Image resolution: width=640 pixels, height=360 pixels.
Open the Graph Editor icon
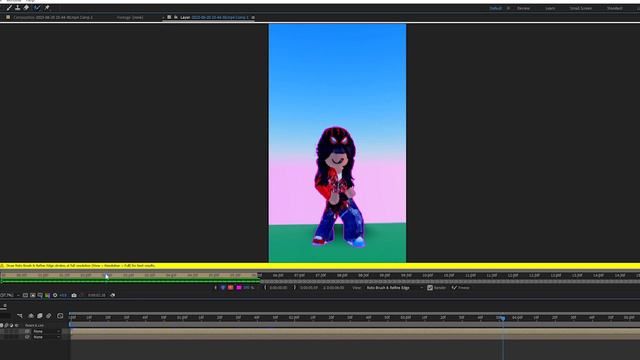(60, 316)
